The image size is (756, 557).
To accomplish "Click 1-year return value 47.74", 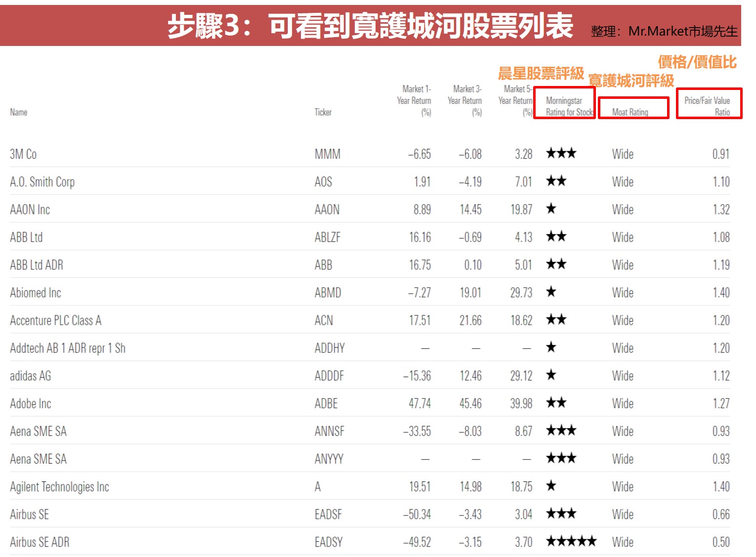I will point(420,403).
